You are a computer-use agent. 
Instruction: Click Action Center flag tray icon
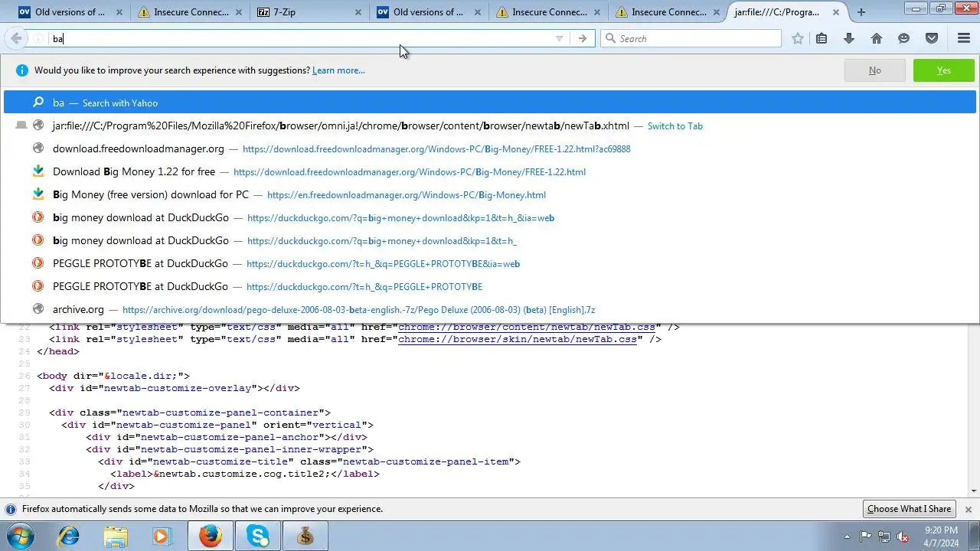[866, 536]
